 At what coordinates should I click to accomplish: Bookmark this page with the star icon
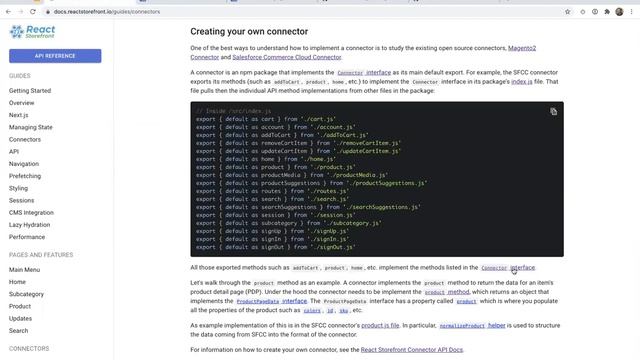[x=567, y=12]
